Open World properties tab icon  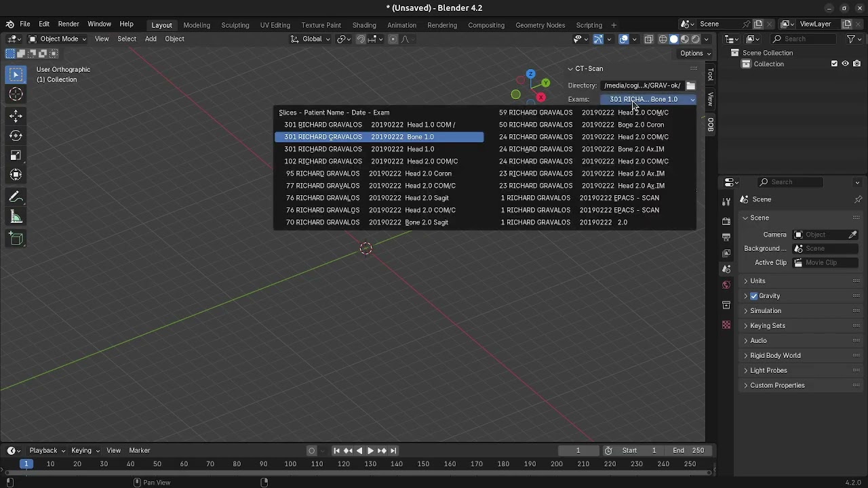[726, 285]
